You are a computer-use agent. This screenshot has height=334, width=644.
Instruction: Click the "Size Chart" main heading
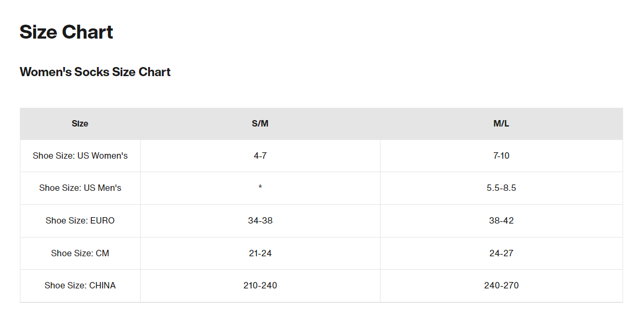tap(66, 32)
